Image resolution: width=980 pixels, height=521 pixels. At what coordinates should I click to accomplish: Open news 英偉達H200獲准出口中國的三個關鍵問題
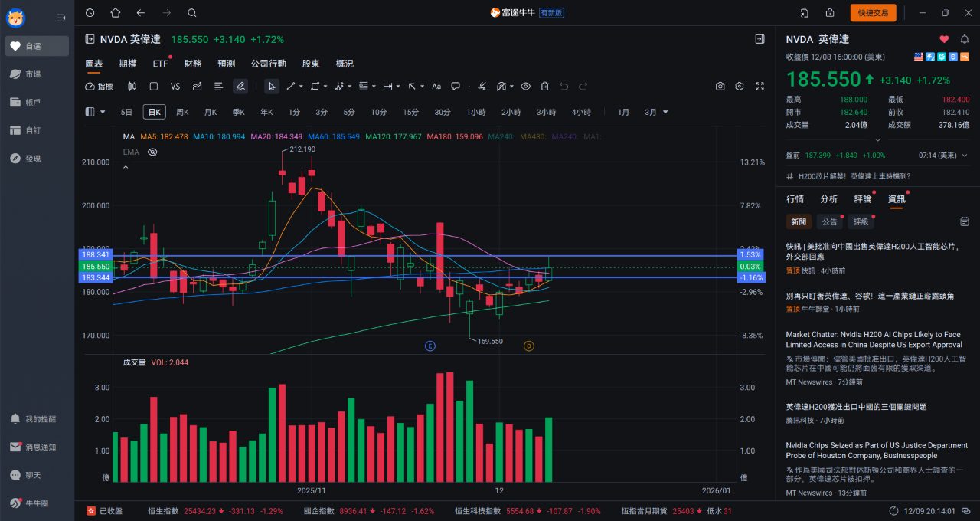pos(857,407)
